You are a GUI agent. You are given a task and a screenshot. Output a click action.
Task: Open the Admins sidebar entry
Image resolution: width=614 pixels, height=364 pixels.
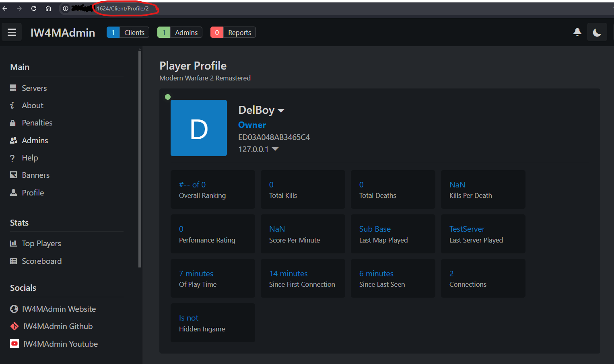pyautogui.click(x=35, y=140)
